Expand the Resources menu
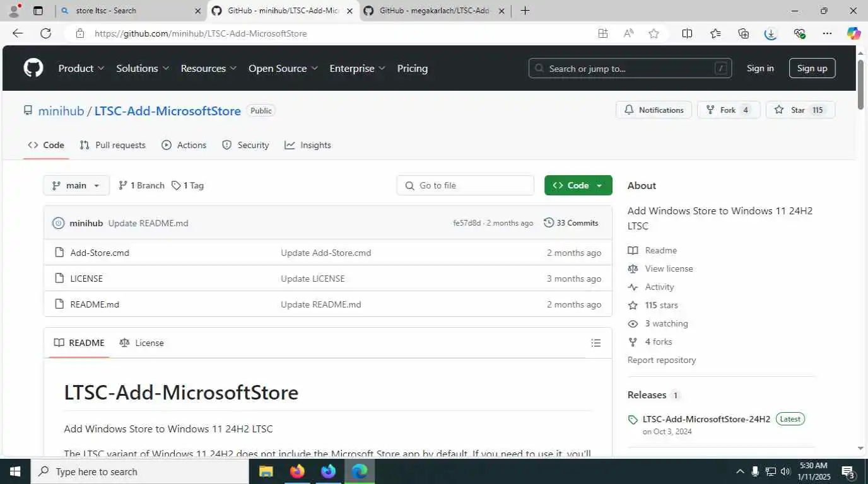Viewport: 868px width, 484px height. pos(209,68)
